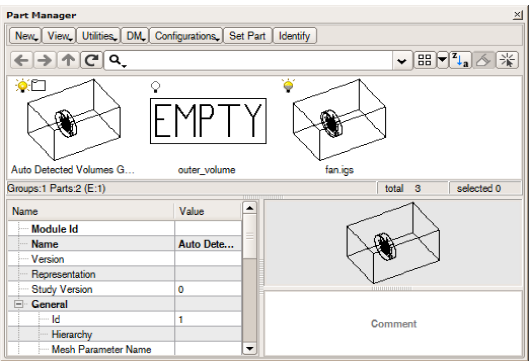Navigate up one level with up arrow
The image size is (531, 361).
(x=68, y=61)
